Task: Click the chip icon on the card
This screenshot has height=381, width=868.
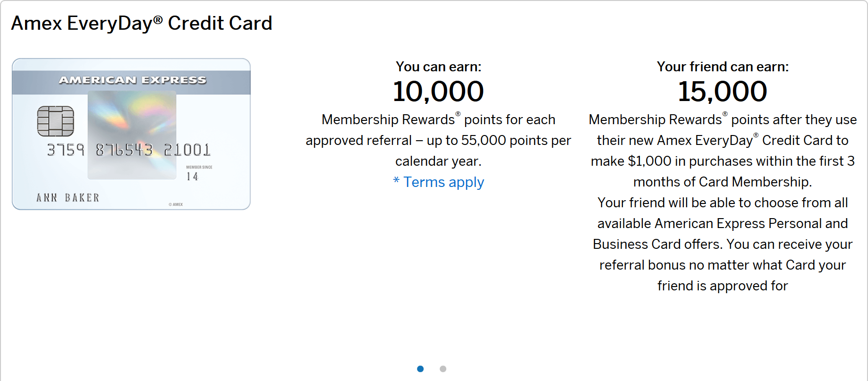Action: coord(56,121)
